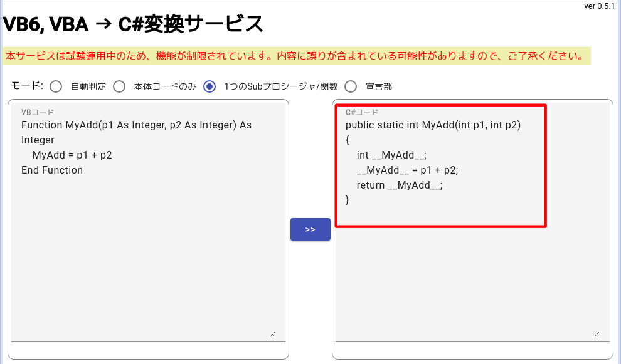
Task: Select the 1つのSubプロシージャ/関数 radio button
Action: [x=210, y=86]
